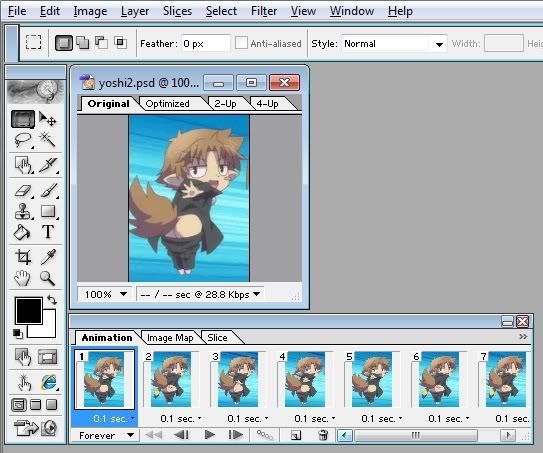
Task: Select the Eyedropper tool
Action: point(48,257)
